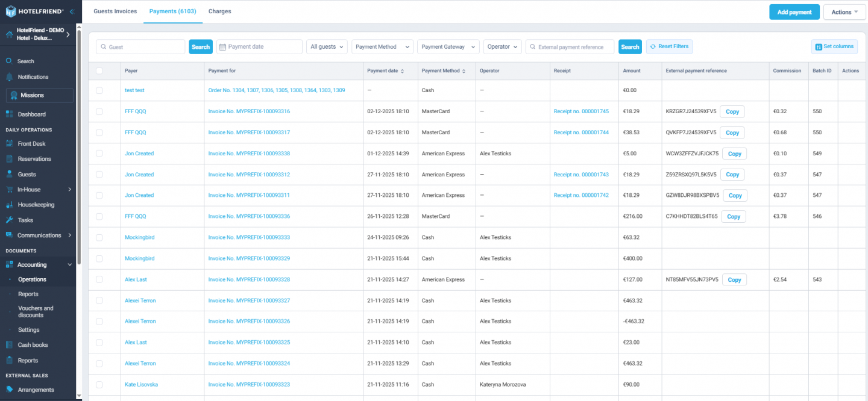Image resolution: width=868 pixels, height=401 pixels.
Task: Open the Search sidebar icon
Action: pos(10,60)
